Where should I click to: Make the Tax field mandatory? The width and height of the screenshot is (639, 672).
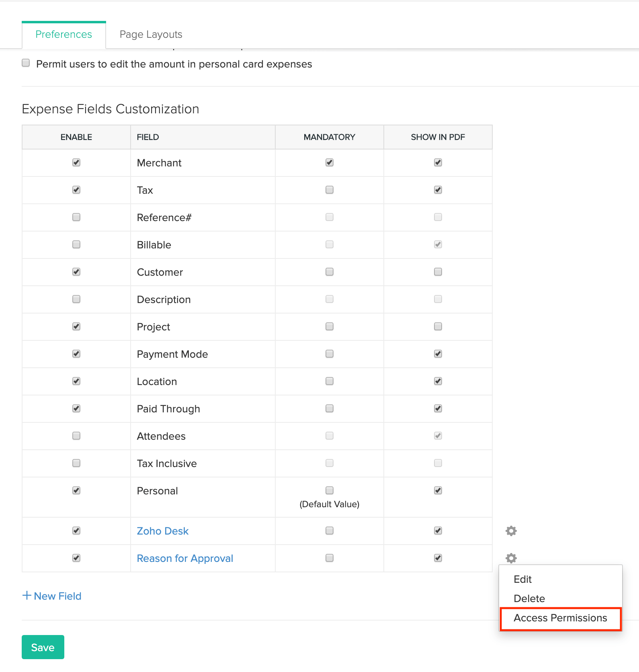pos(330,190)
